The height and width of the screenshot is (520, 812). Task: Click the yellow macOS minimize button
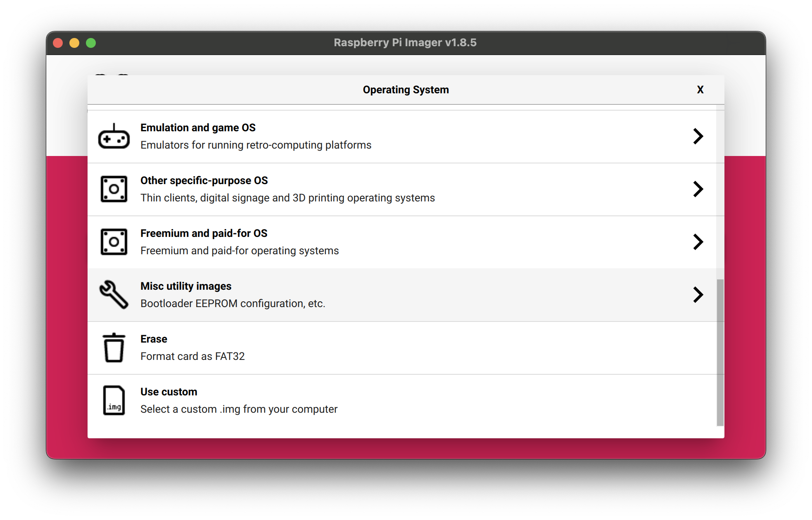tap(74, 43)
